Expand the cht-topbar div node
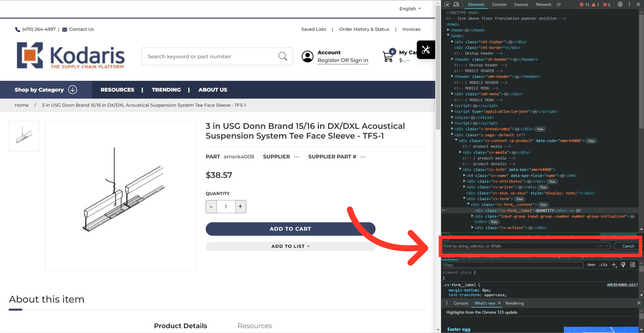 [452, 42]
